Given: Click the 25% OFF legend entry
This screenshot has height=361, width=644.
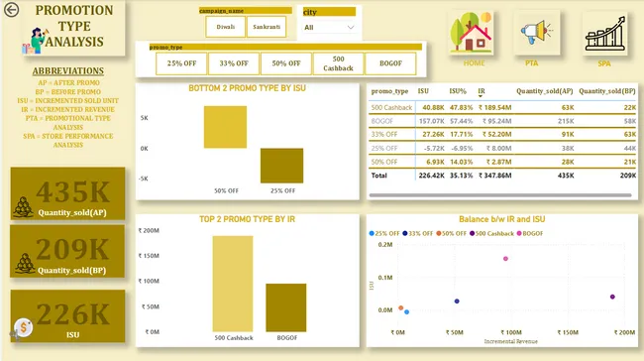Looking at the screenshot, I should click(384, 233).
